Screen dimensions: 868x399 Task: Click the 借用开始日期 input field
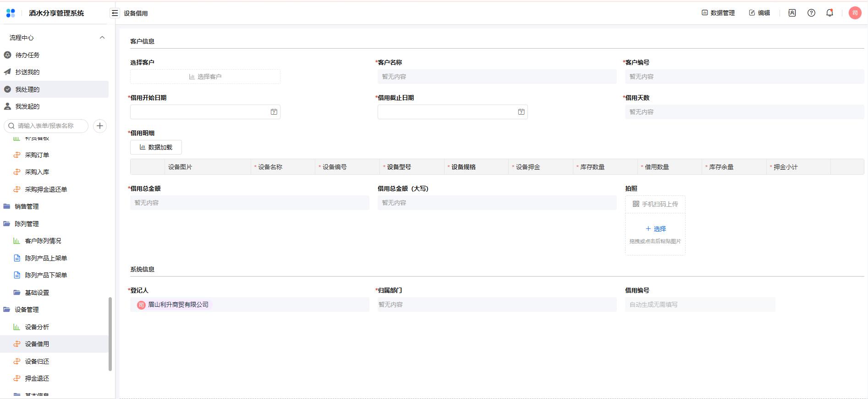click(205, 112)
